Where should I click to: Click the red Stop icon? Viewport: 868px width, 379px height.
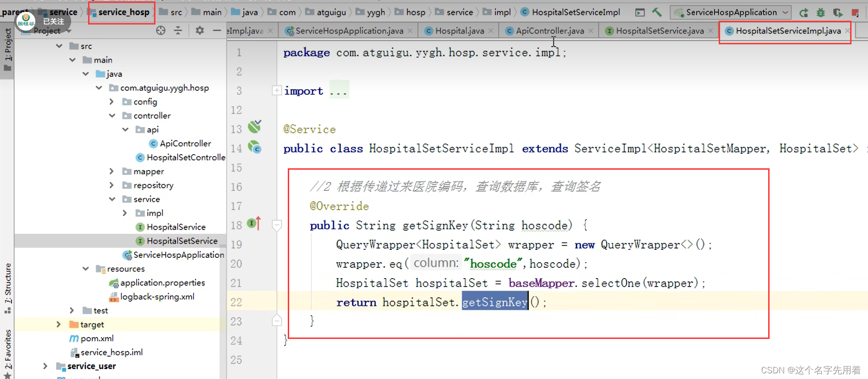tap(855, 12)
